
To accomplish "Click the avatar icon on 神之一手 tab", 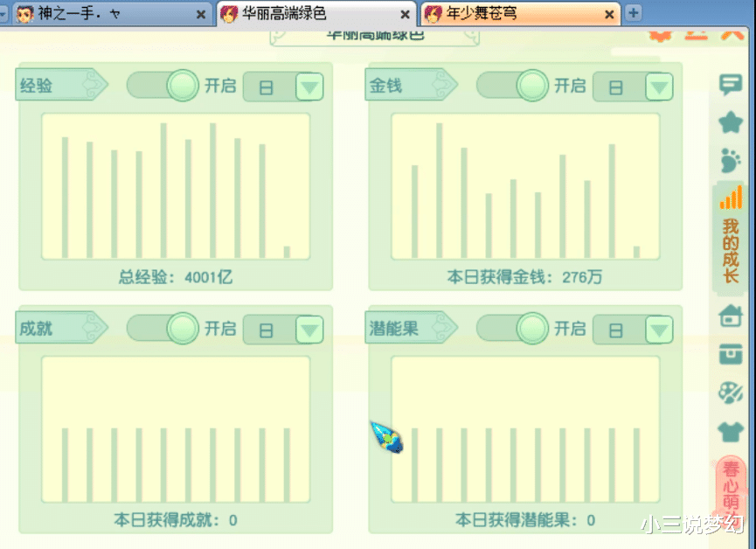I will click(25, 14).
